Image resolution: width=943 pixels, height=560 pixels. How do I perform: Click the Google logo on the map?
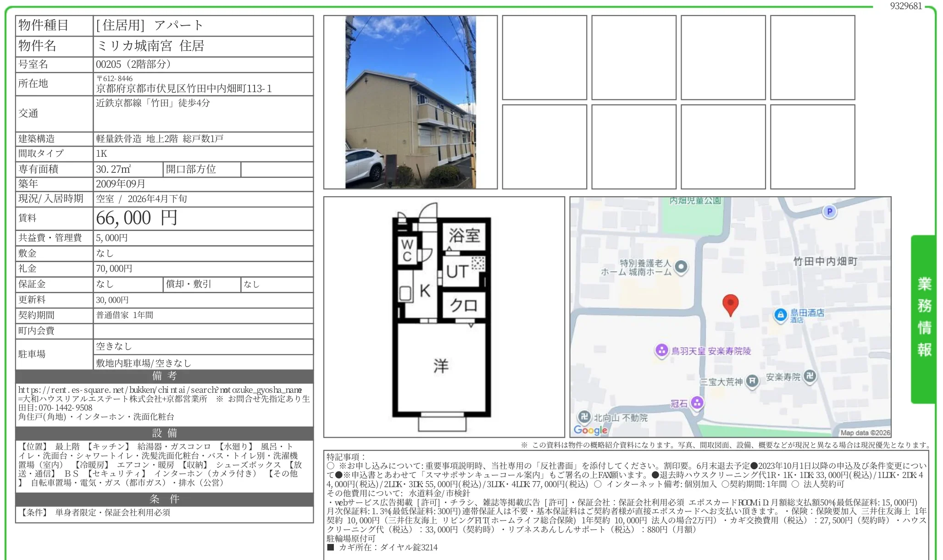[x=590, y=430]
